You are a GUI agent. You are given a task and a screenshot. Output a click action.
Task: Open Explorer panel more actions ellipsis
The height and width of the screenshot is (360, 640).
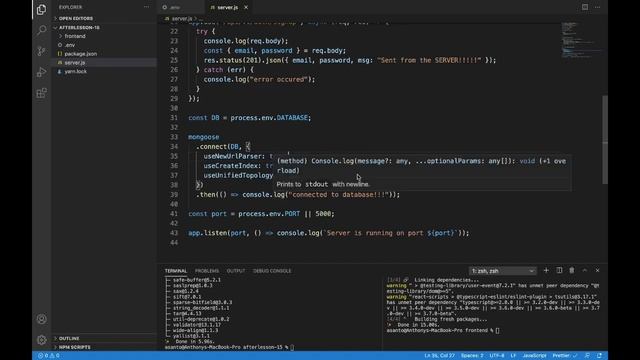click(146, 7)
